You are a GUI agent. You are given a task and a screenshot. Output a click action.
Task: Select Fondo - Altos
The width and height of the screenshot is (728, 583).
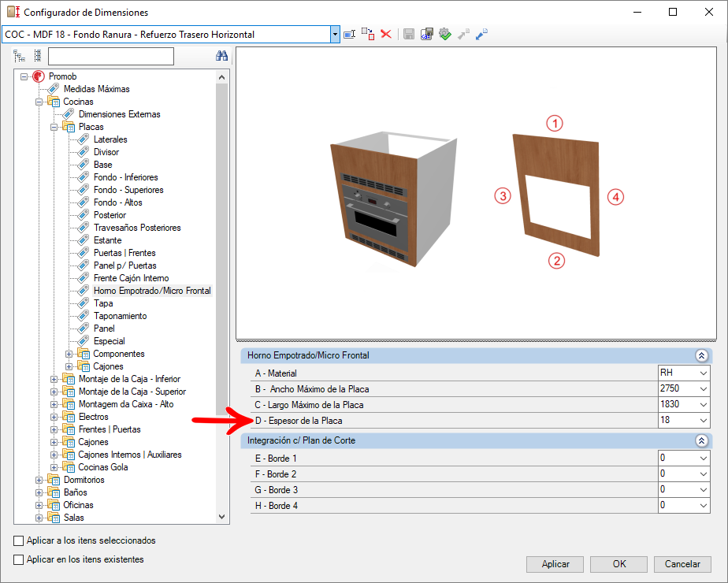tap(118, 202)
